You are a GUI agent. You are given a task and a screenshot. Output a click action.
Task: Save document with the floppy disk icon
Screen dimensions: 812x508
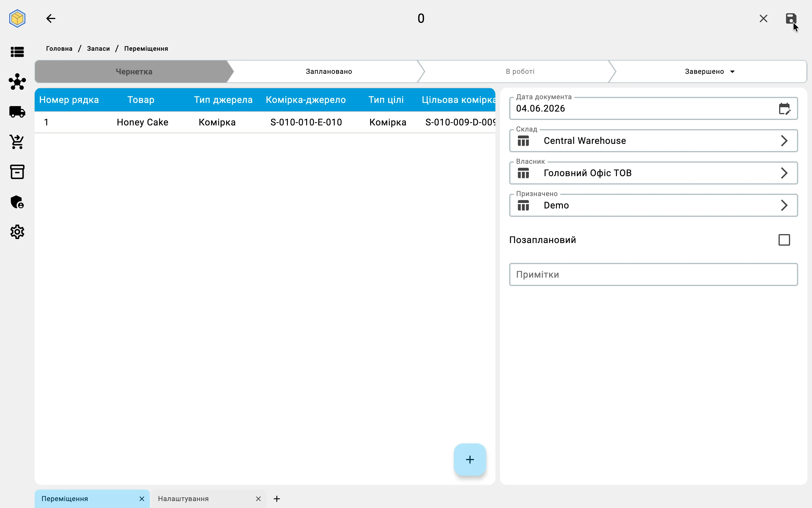click(791, 18)
